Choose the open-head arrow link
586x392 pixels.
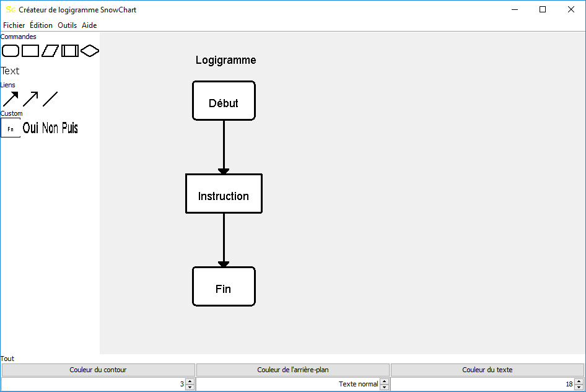(x=30, y=99)
